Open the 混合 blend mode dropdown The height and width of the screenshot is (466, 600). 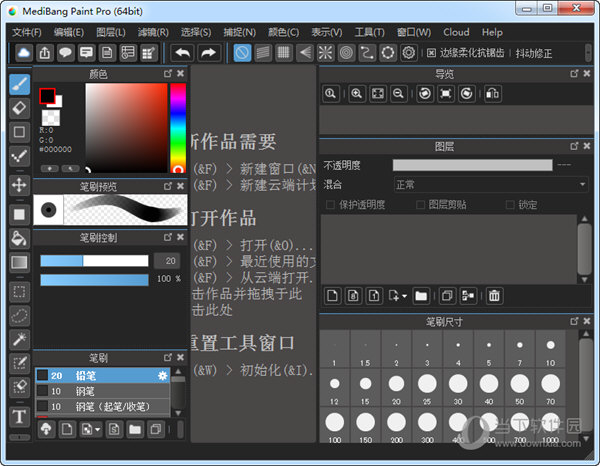(491, 184)
